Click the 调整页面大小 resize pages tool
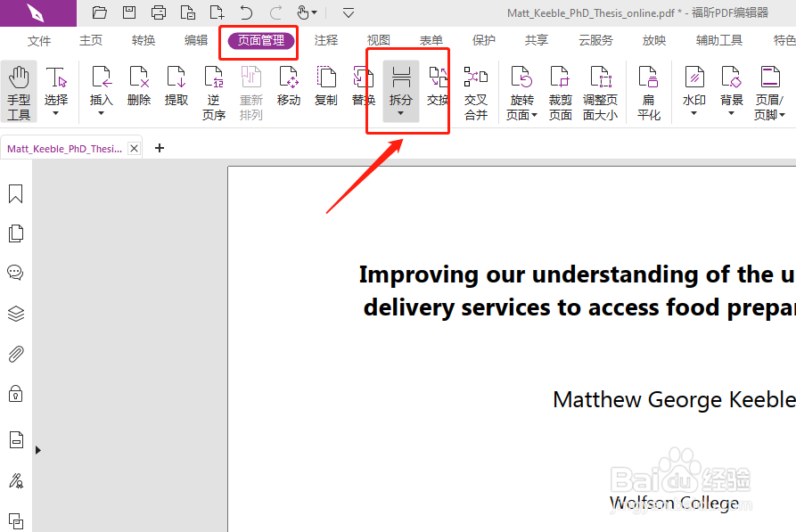 (600, 93)
